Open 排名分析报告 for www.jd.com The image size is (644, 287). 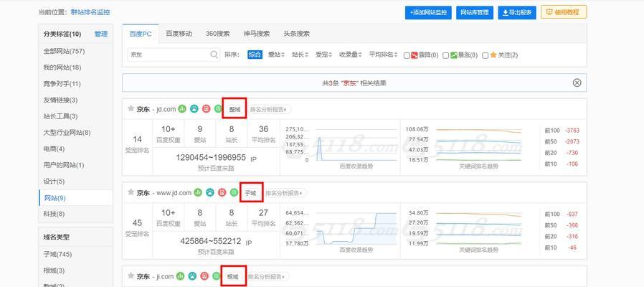(x=285, y=193)
